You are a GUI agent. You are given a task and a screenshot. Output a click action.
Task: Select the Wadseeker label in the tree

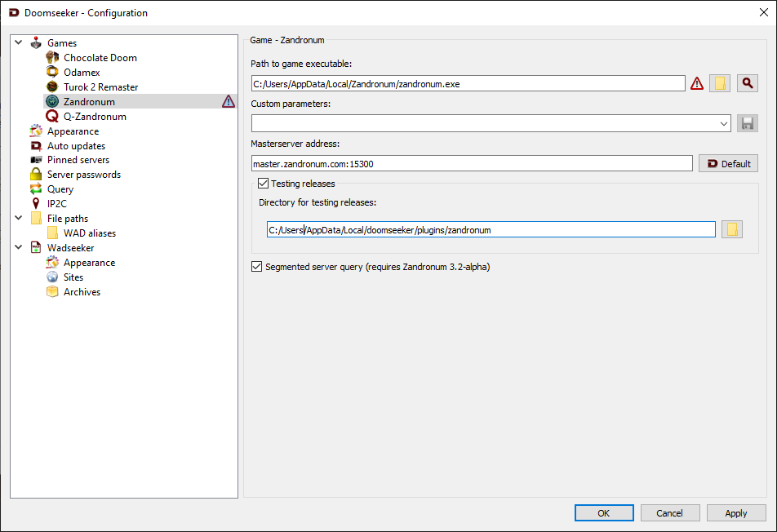(70, 248)
